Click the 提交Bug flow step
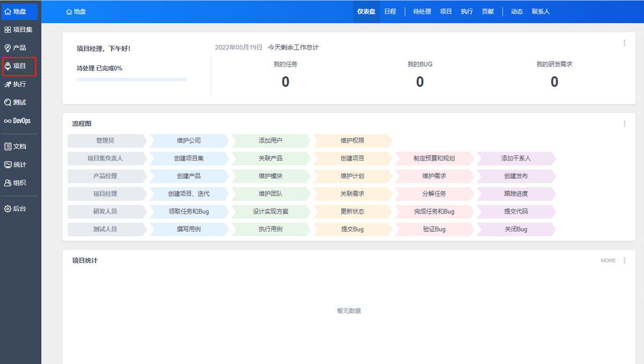This screenshot has width=644, height=364. [352, 229]
